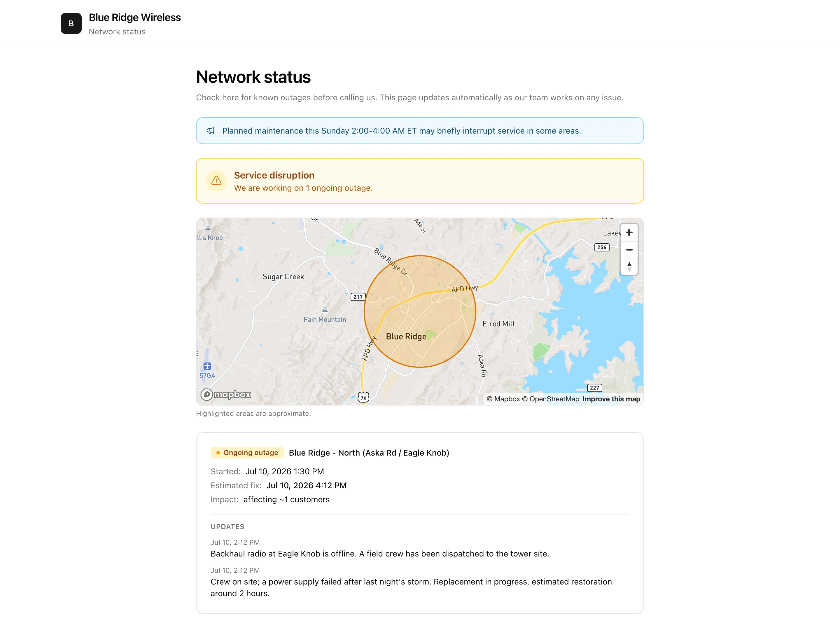Click the Blue Ridge town label on map

(x=406, y=337)
